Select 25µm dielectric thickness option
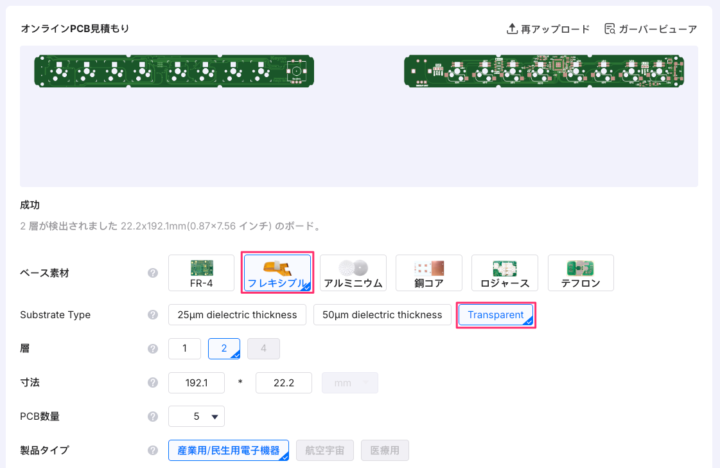720x468 pixels. pyautogui.click(x=237, y=315)
